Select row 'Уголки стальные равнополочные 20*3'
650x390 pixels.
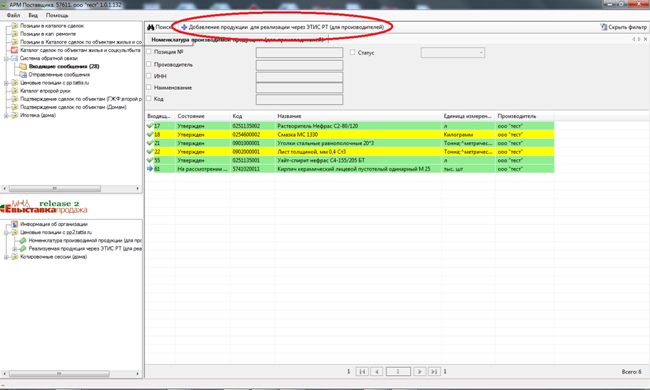click(349, 143)
